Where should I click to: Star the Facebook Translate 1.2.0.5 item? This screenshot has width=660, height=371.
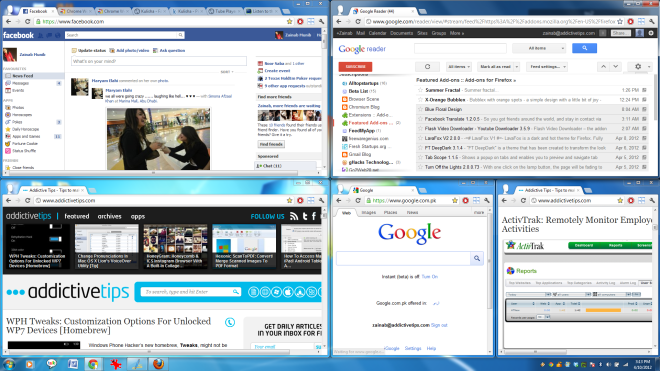coord(420,119)
